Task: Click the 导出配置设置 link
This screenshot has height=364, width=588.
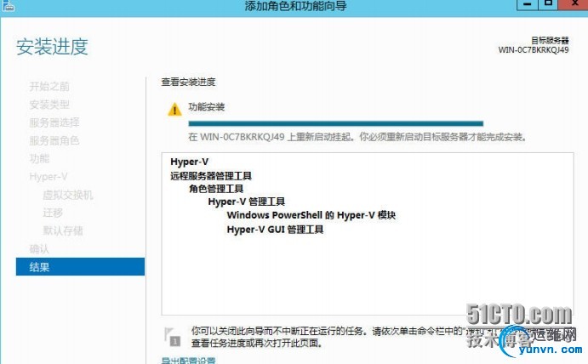Action: (189, 361)
